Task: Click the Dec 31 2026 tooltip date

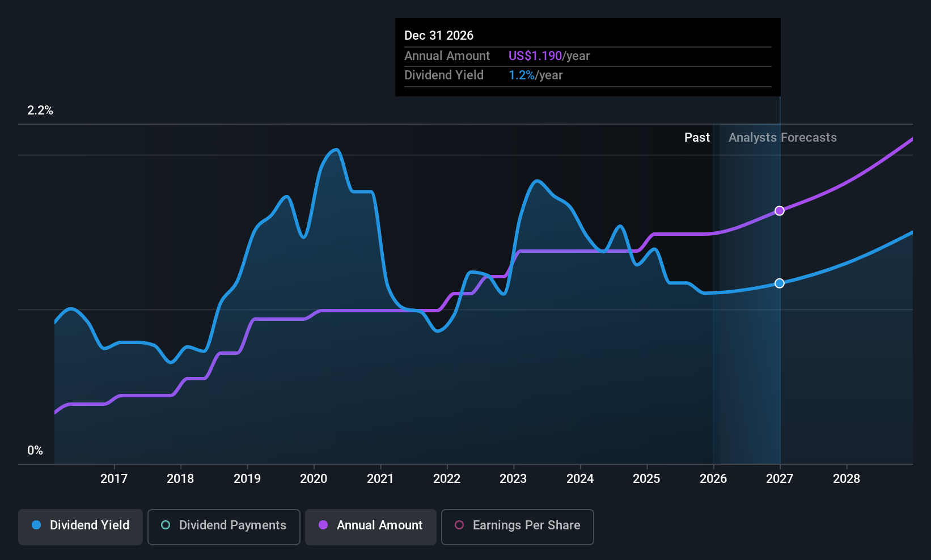Action: tap(439, 35)
